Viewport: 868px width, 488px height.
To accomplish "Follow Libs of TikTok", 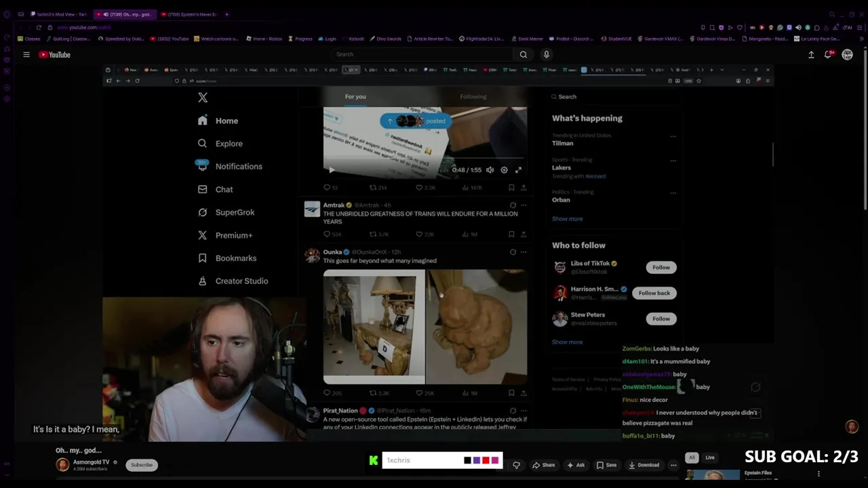I will click(x=661, y=267).
